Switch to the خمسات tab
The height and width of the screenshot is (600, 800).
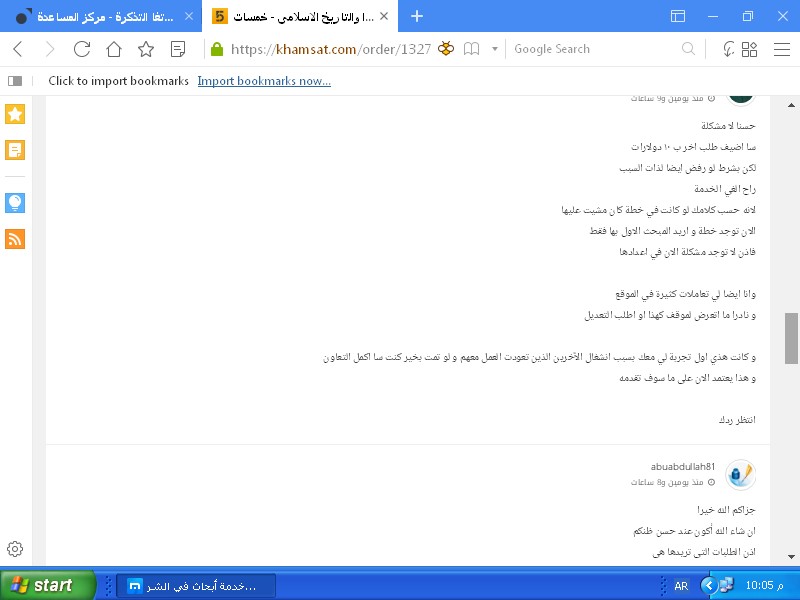tap(298, 16)
